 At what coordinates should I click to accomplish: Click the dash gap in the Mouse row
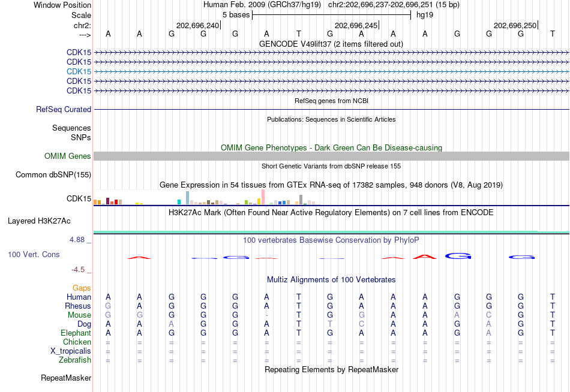[x=267, y=315]
